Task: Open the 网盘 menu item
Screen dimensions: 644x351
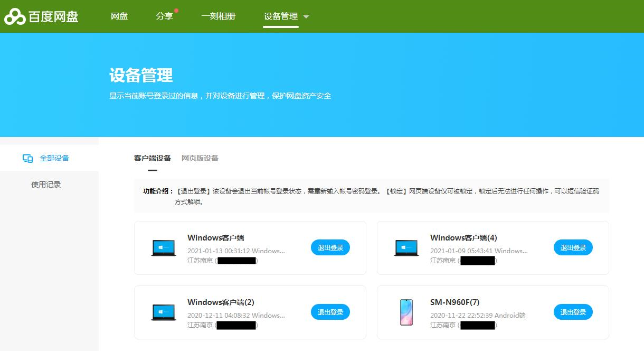Action: point(119,16)
